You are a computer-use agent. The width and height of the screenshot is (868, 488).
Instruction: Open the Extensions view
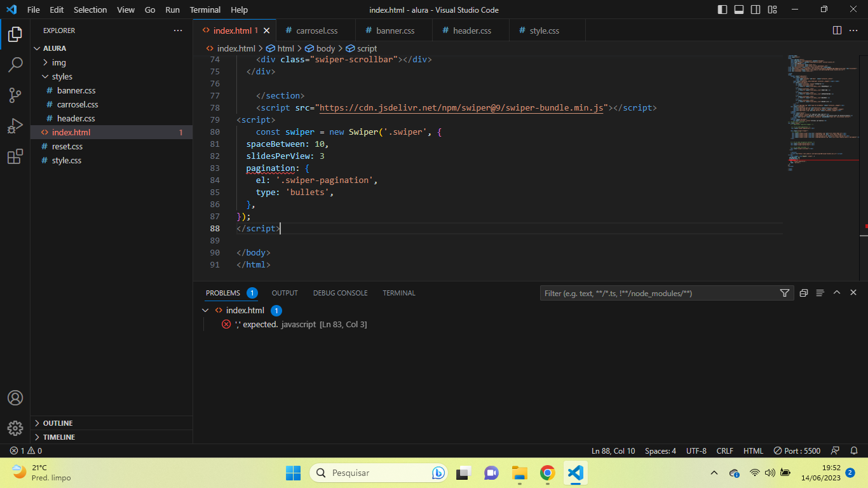[x=15, y=157]
